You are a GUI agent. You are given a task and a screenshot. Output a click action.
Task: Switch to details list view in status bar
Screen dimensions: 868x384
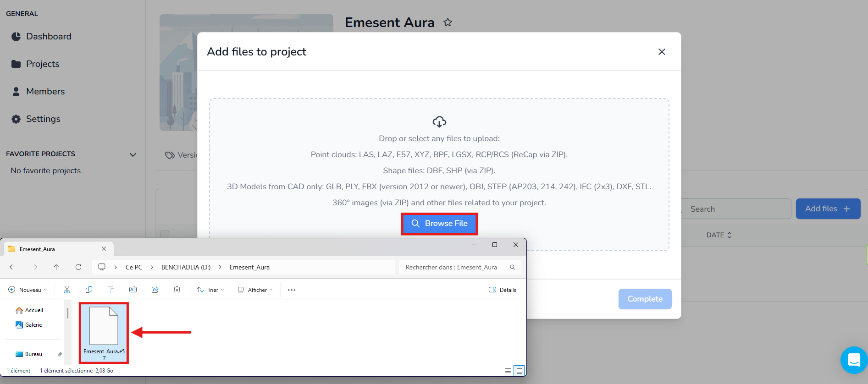coord(508,371)
